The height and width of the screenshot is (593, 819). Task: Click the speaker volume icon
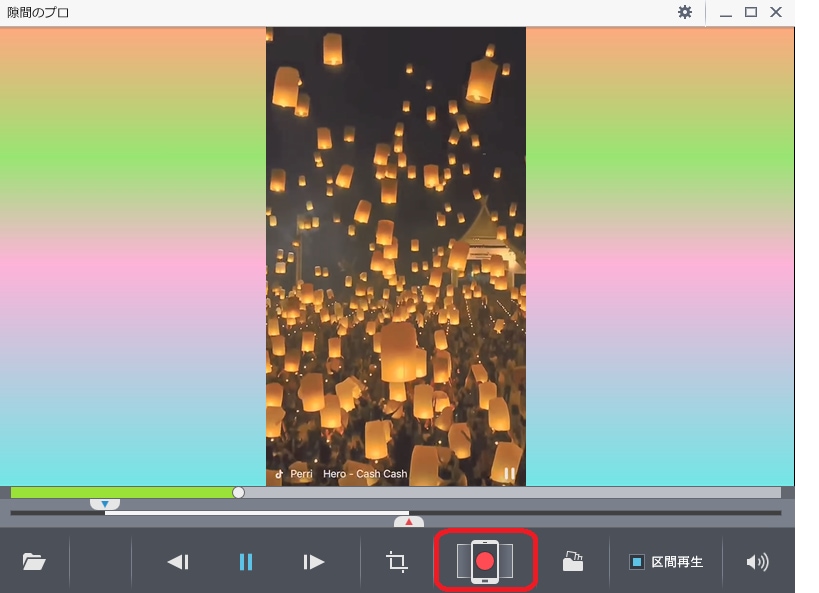[x=757, y=562]
